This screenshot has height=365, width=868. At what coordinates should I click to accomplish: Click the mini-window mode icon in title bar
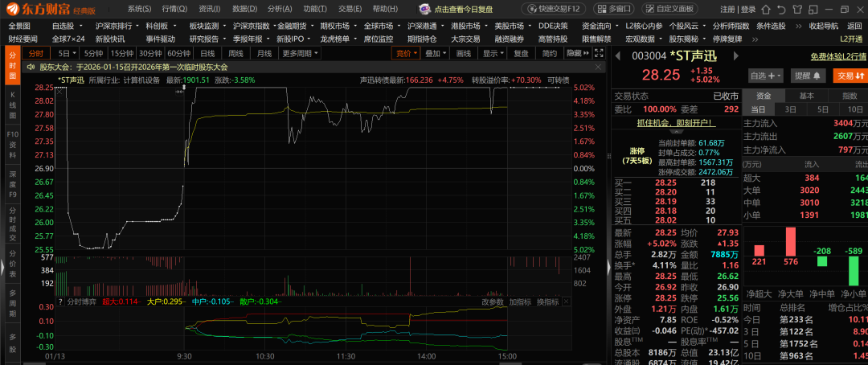click(x=813, y=10)
